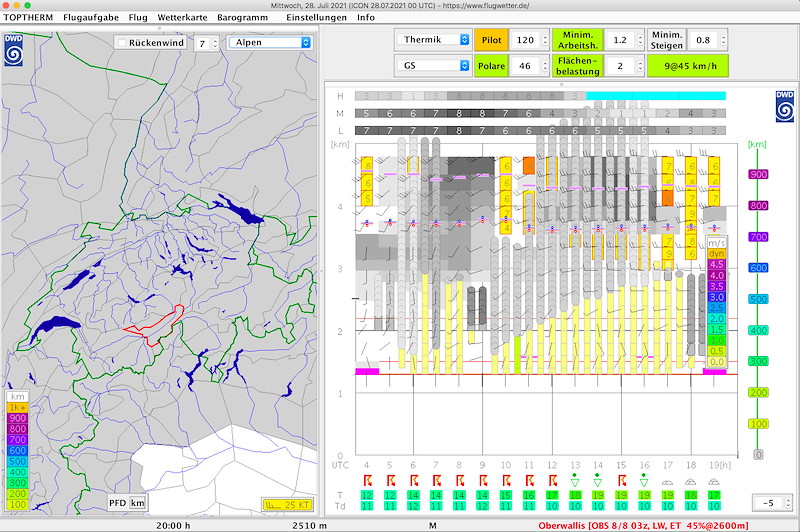
Task: Select the thermal flag icon at 10 UTC
Action: pyautogui.click(x=507, y=480)
